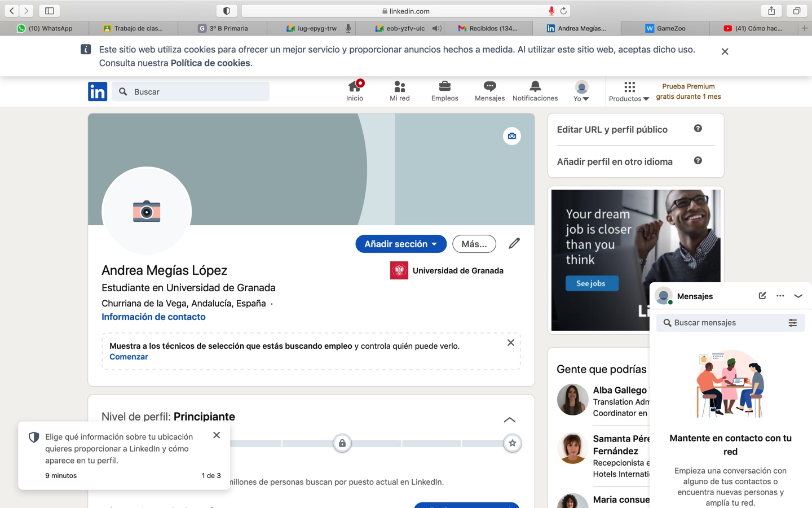
Task: Open message filter settings icon
Action: click(x=792, y=323)
